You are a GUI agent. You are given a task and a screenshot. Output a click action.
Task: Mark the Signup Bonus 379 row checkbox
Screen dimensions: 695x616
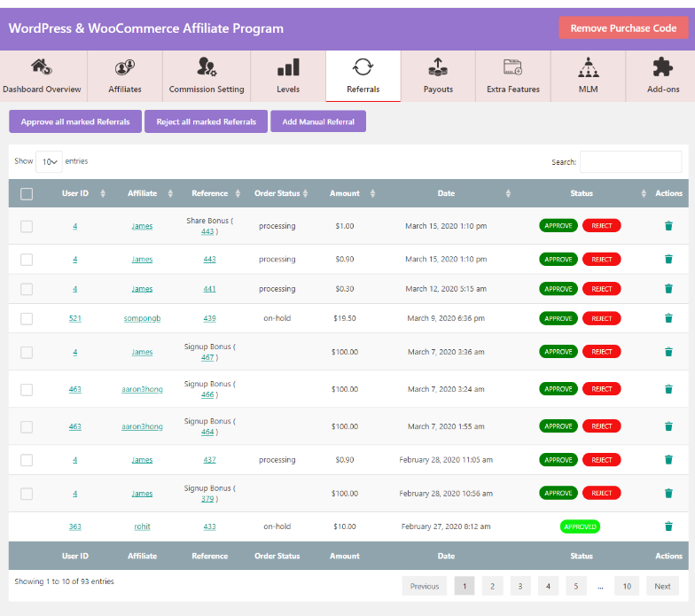coord(27,494)
